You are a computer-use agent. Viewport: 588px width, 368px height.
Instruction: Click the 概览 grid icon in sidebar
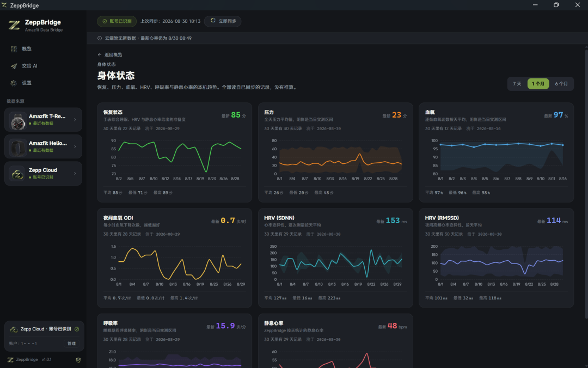click(x=14, y=49)
